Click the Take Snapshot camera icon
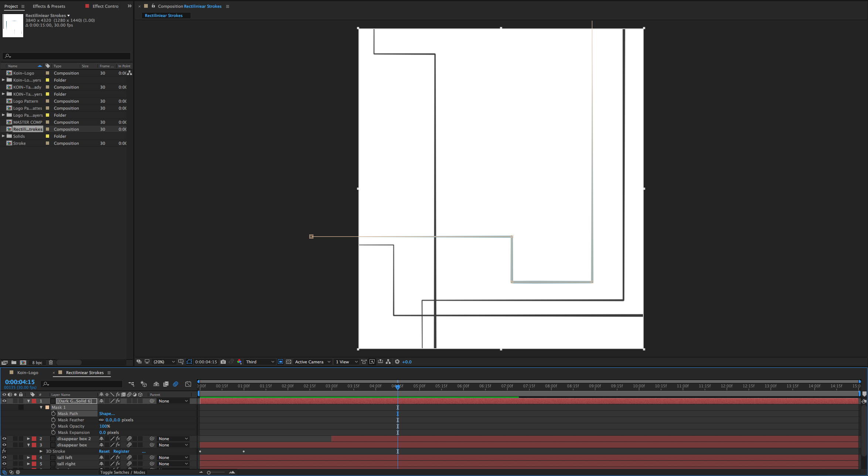 coord(223,362)
